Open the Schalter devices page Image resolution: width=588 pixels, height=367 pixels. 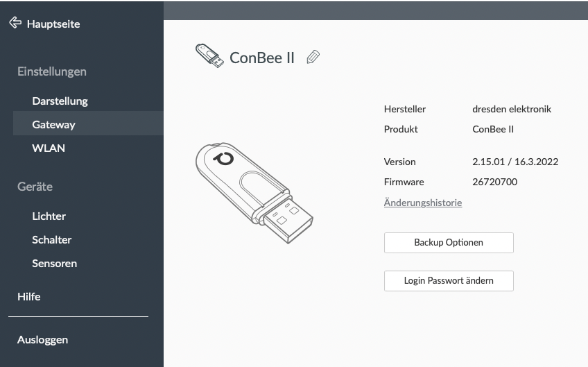click(51, 239)
